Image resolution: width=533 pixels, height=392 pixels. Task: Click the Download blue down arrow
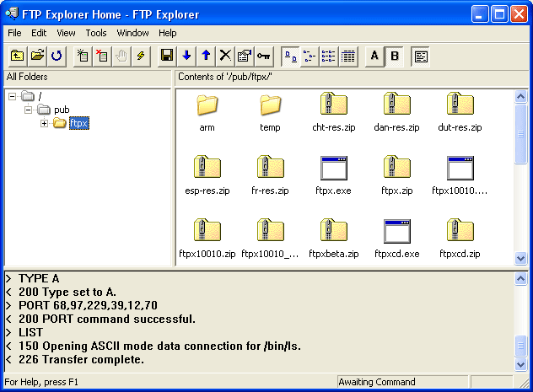(186, 56)
